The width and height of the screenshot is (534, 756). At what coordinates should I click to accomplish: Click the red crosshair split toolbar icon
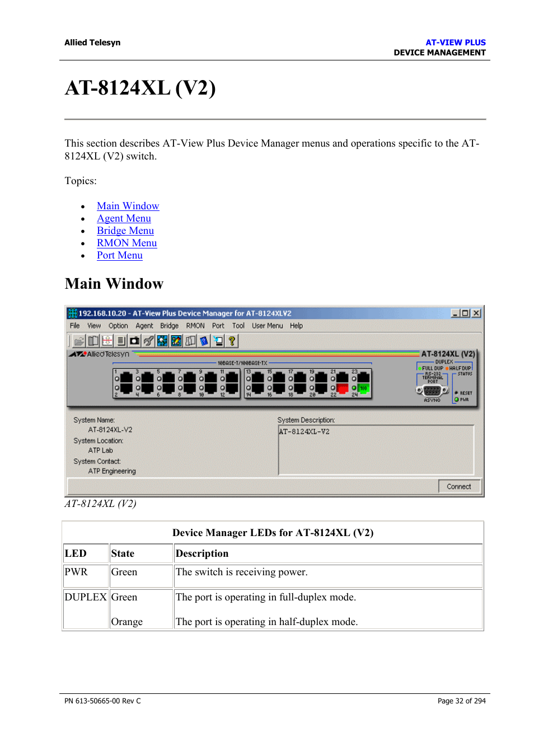coord(107,341)
